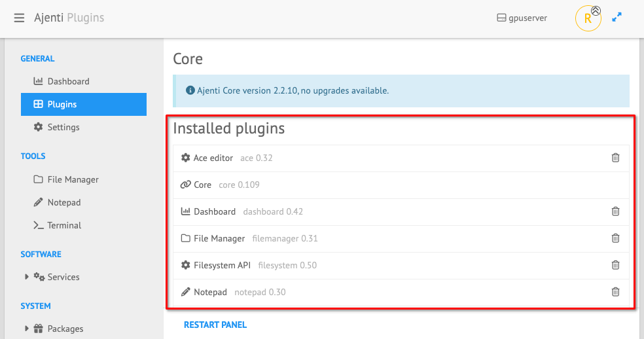Click the 'core 0.109' version text
Image resolution: width=644 pixels, height=339 pixels.
click(239, 185)
